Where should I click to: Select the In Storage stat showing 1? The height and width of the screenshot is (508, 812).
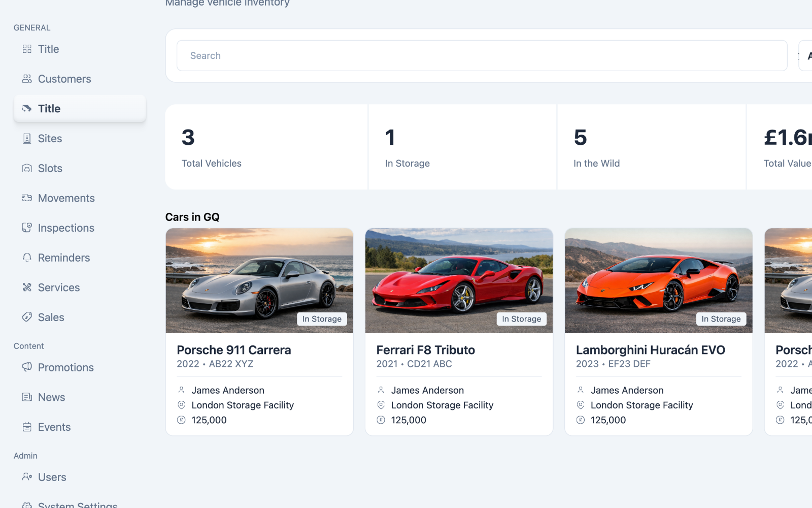click(x=462, y=147)
